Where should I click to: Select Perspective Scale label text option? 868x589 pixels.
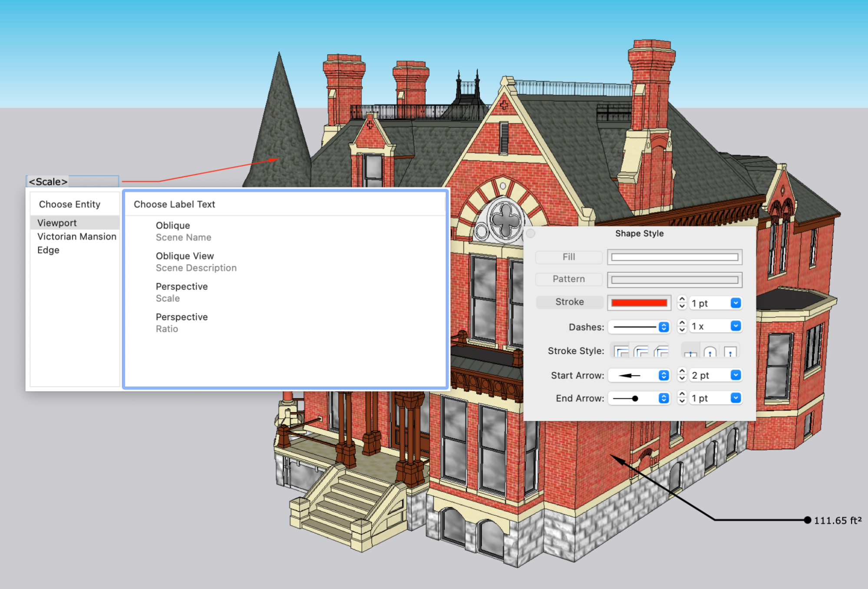[x=181, y=292]
